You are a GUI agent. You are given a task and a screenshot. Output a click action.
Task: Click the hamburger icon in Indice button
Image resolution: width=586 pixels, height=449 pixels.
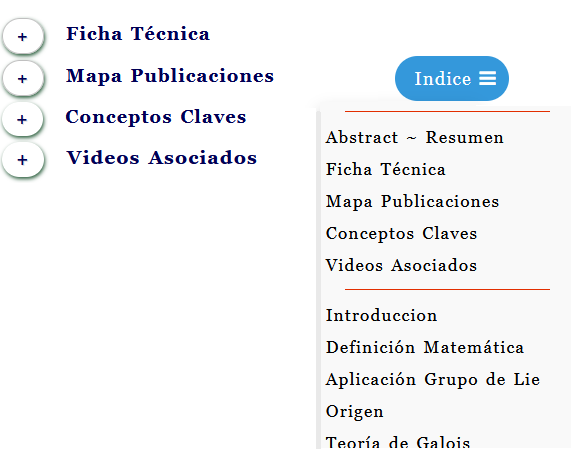[x=488, y=79]
